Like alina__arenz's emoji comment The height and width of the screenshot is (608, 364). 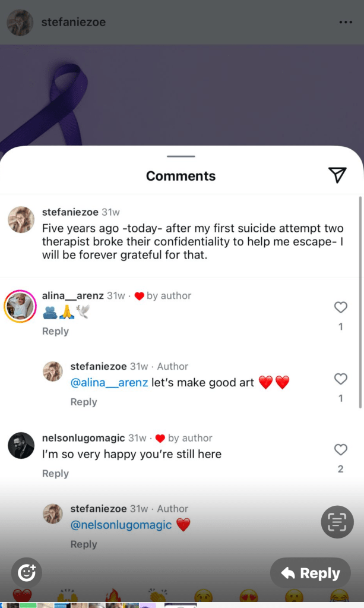pos(340,307)
